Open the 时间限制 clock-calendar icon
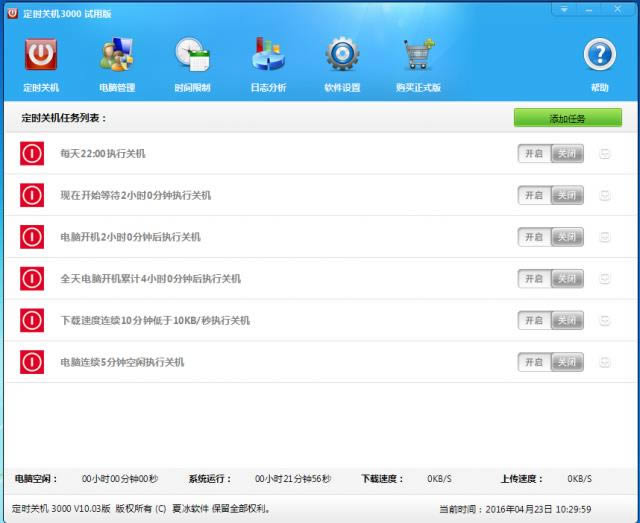The image size is (640, 523). pyautogui.click(x=192, y=54)
